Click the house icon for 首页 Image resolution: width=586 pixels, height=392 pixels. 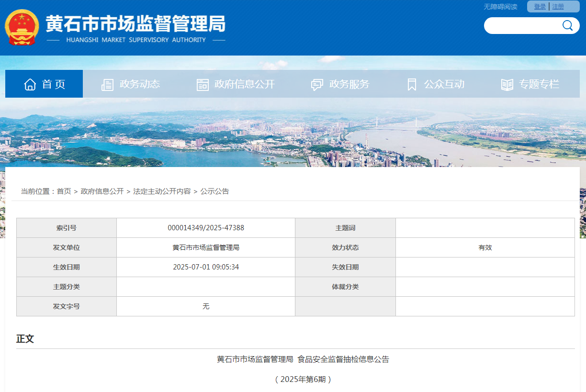[x=30, y=84]
